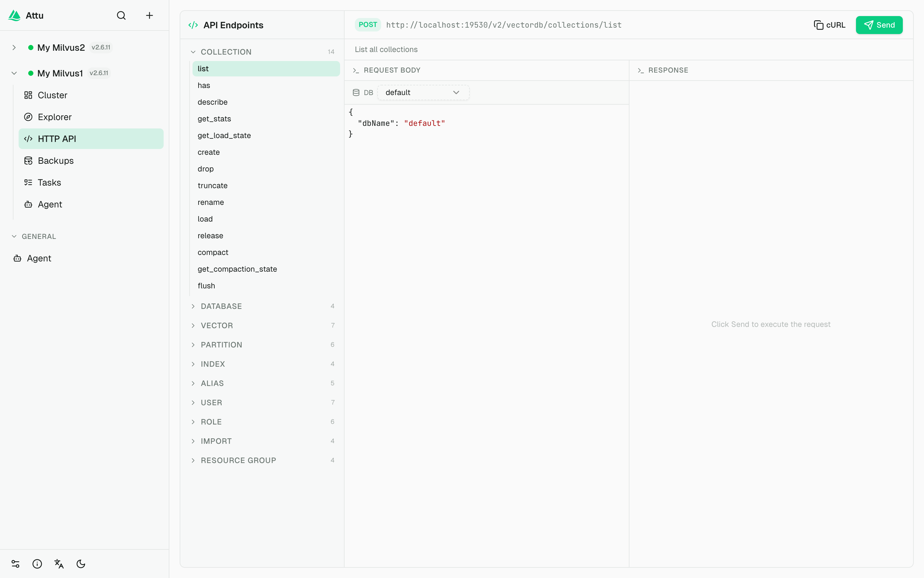Click the Tasks checklist icon
This screenshot has width=924, height=578.
coord(28,182)
